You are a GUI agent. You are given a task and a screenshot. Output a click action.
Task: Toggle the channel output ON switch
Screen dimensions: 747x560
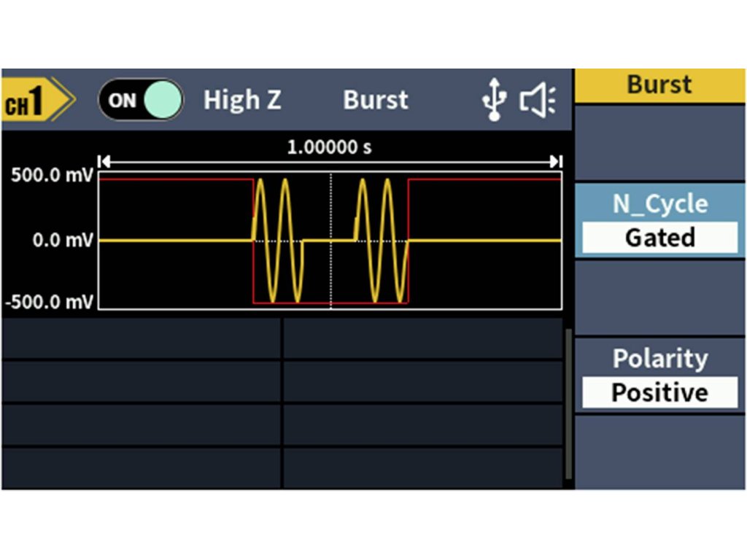pyautogui.click(x=141, y=100)
